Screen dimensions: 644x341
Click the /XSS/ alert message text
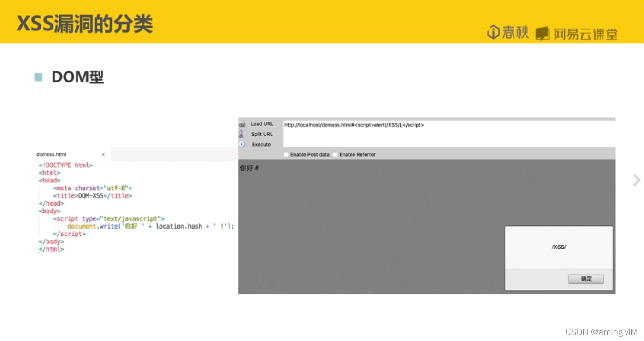click(559, 247)
